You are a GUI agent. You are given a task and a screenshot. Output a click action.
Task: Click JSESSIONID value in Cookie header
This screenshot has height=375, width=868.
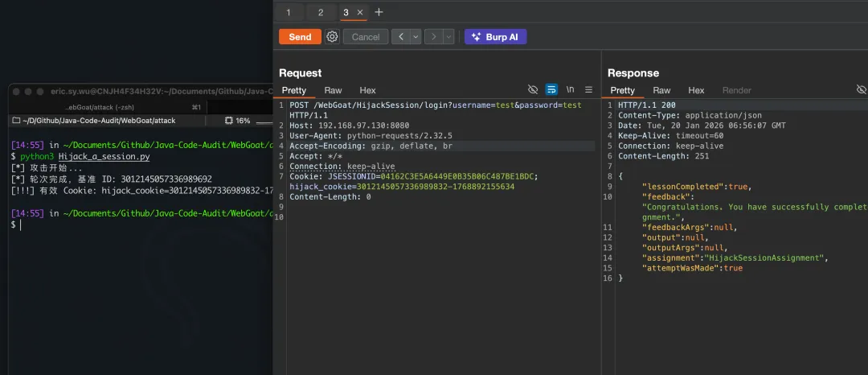click(x=458, y=176)
